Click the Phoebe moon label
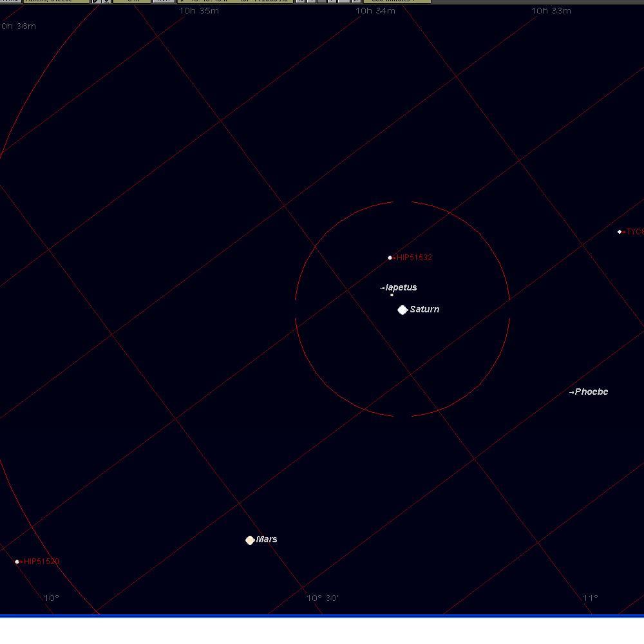 (x=591, y=392)
